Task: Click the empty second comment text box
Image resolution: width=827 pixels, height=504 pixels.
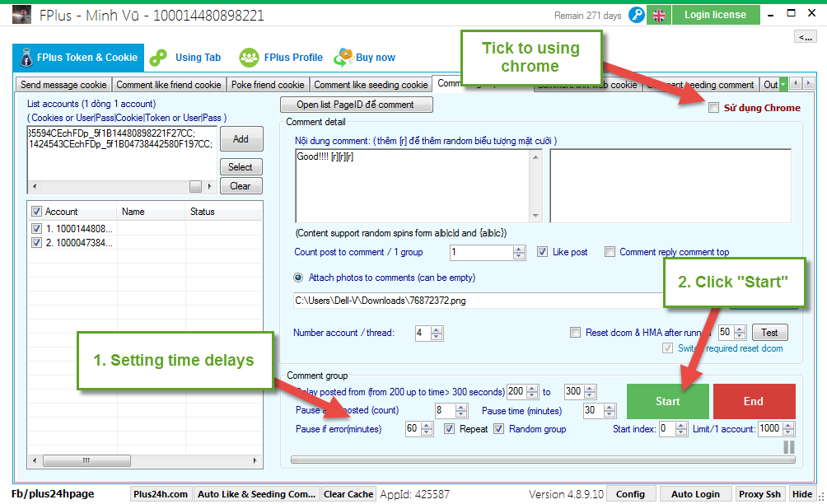Action: [670, 185]
